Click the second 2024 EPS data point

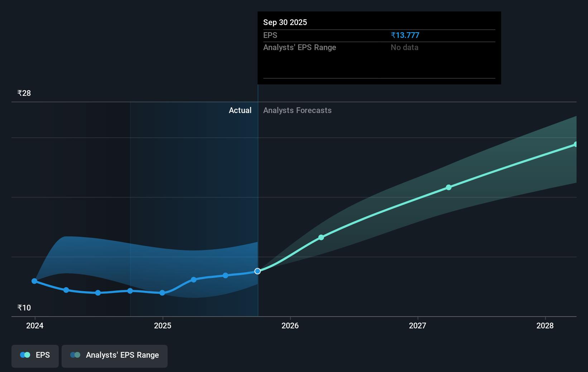coord(66,290)
